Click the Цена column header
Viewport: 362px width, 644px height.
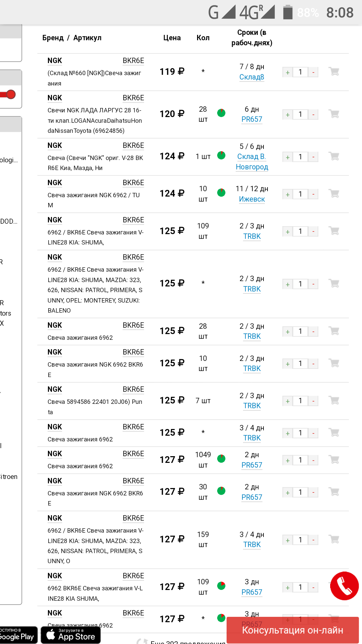click(172, 38)
